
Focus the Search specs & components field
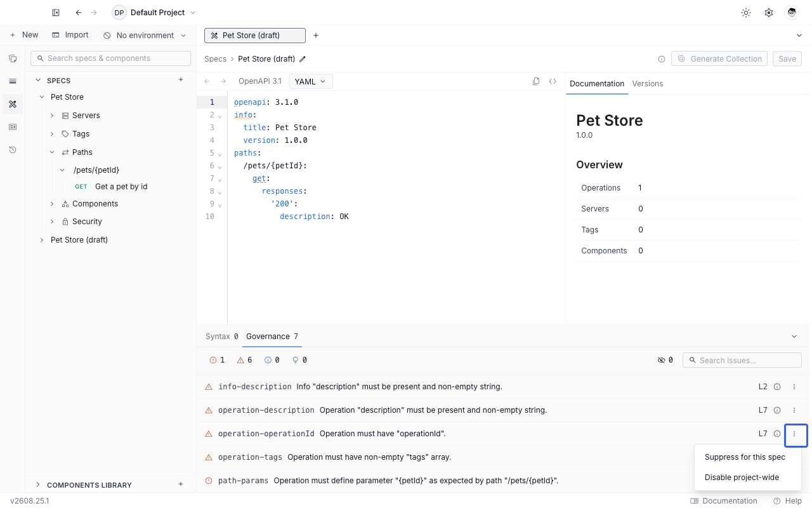pyautogui.click(x=110, y=58)
